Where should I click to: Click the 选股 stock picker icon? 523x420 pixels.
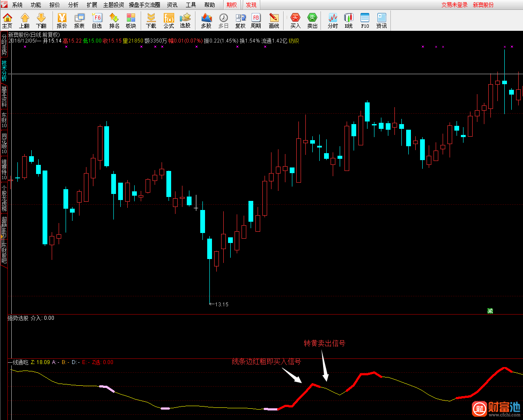[x=185, y=20]
